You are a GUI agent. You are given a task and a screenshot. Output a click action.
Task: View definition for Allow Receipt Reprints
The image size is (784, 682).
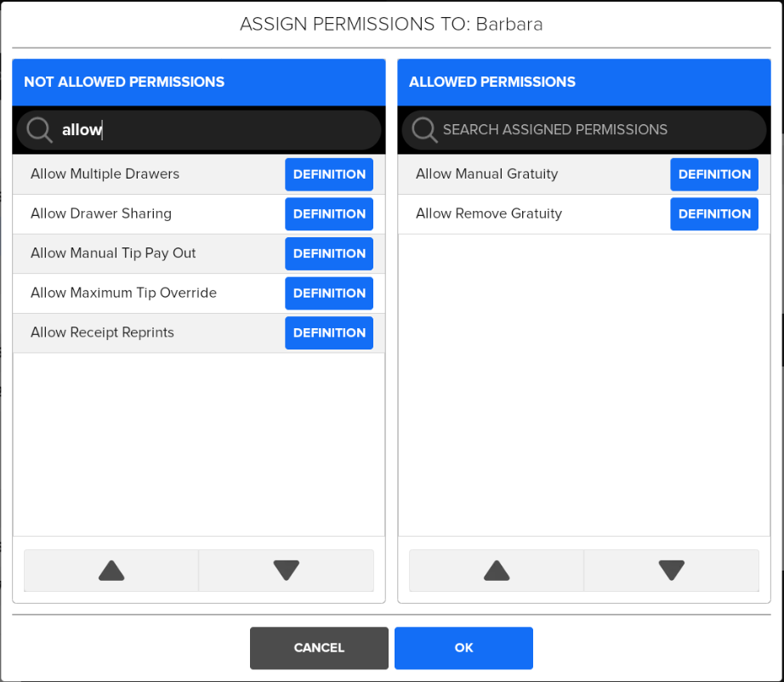tap(329, 332)
